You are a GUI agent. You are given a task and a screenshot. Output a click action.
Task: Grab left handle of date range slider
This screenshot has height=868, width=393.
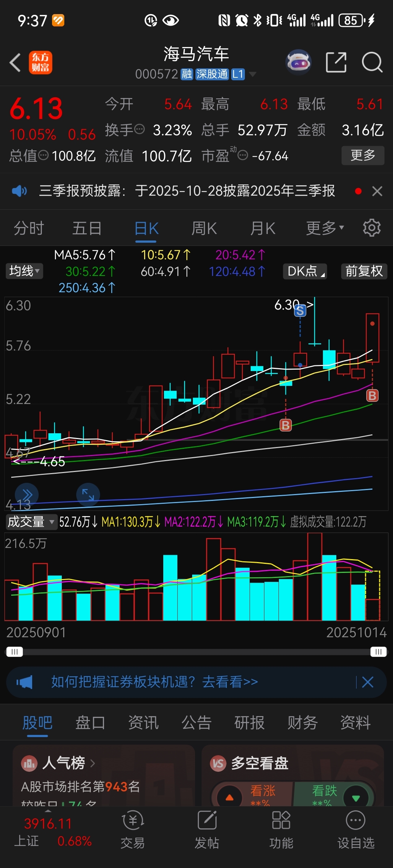pyautogui.click(x=14, y=652)
